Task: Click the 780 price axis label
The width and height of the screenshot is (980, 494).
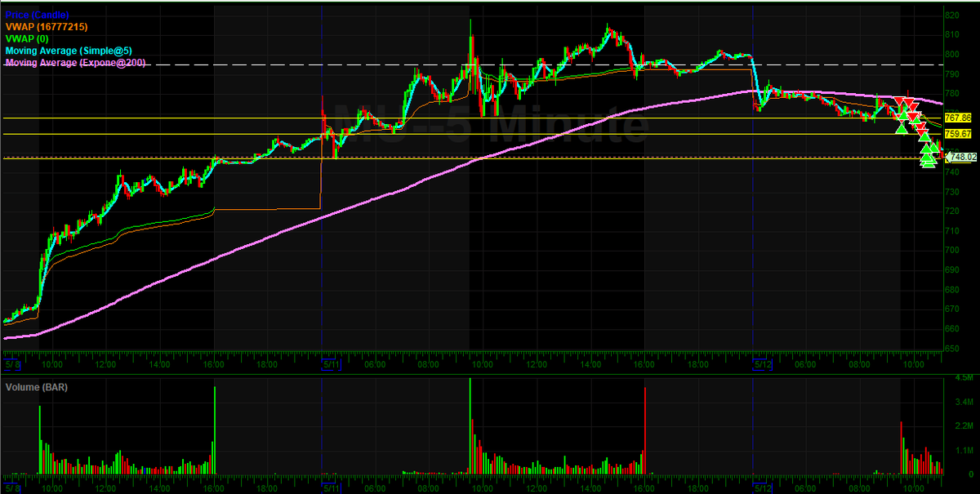Action: coord(951,94)
